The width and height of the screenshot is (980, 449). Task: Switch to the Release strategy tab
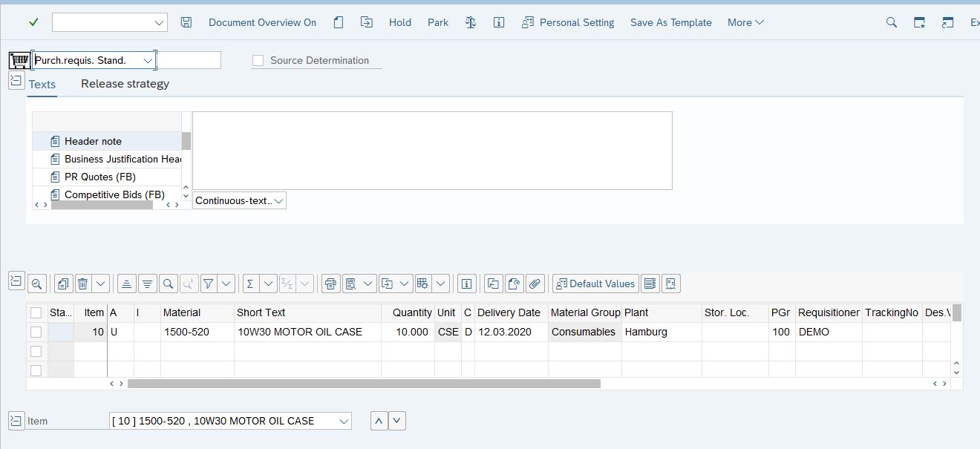click(x=125, y=84)
